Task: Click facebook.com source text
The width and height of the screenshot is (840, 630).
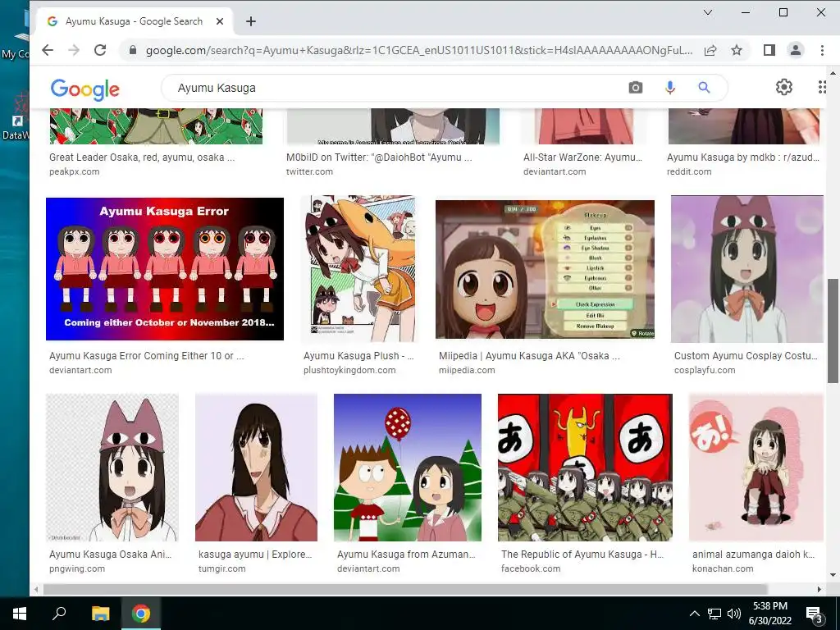Action: (531, 569)
